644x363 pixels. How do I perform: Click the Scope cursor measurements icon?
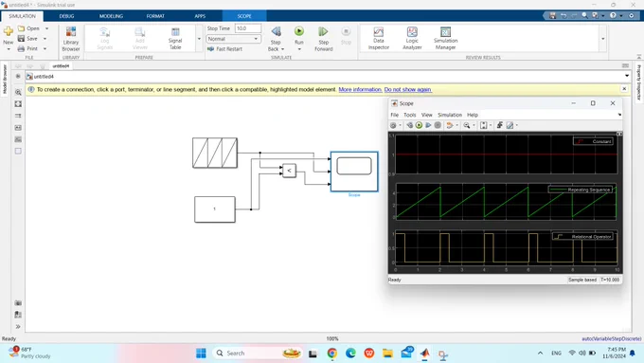click(510, 125)
